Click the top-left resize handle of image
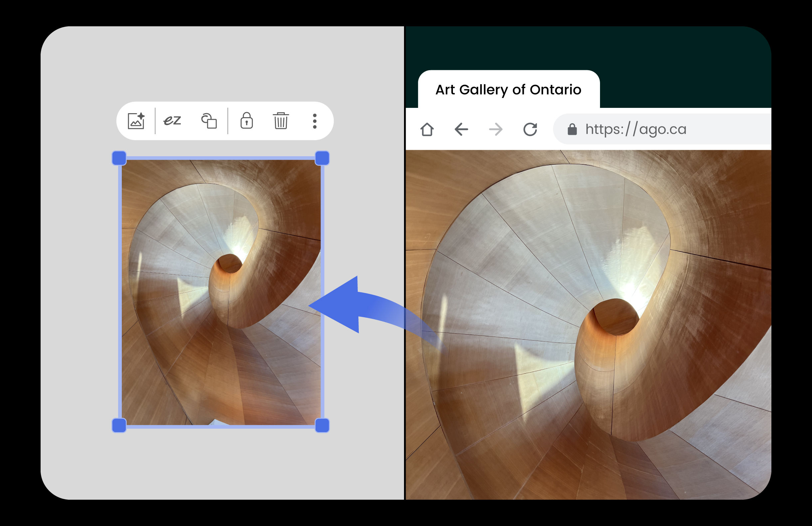Viewport: 812px width, 526px height. [x=119, y=158]
